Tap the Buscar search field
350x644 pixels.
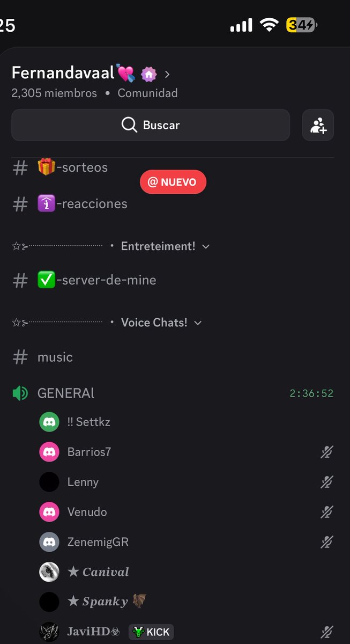151,125
